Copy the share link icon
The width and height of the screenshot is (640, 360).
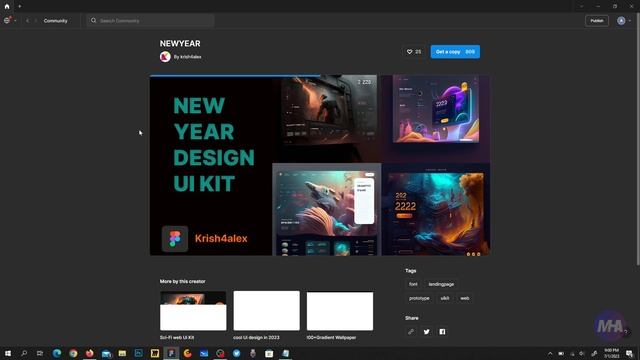(x=411, y=332)
